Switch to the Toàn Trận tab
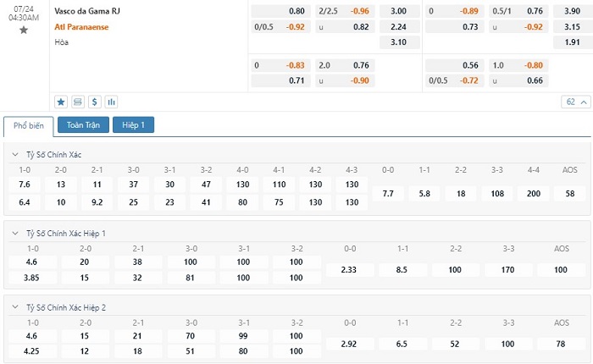 (x=83, y=124)
